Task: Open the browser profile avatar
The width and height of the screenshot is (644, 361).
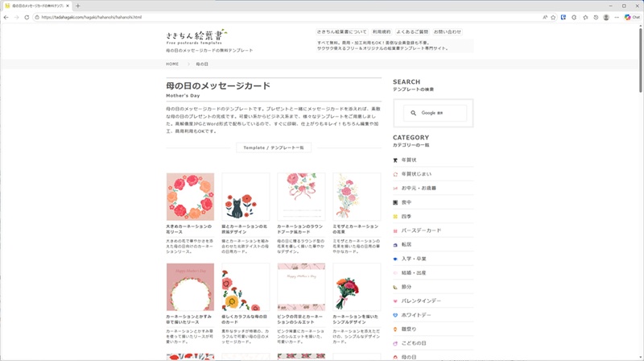Action: (606, 17)
